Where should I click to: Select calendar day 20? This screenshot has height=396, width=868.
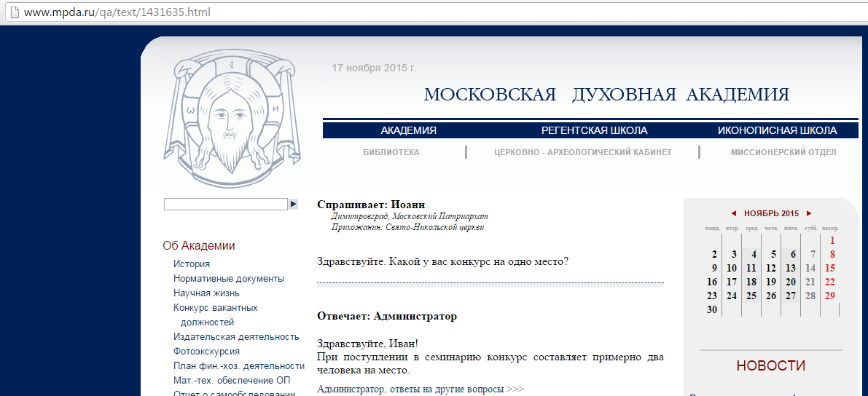[791, 282]
